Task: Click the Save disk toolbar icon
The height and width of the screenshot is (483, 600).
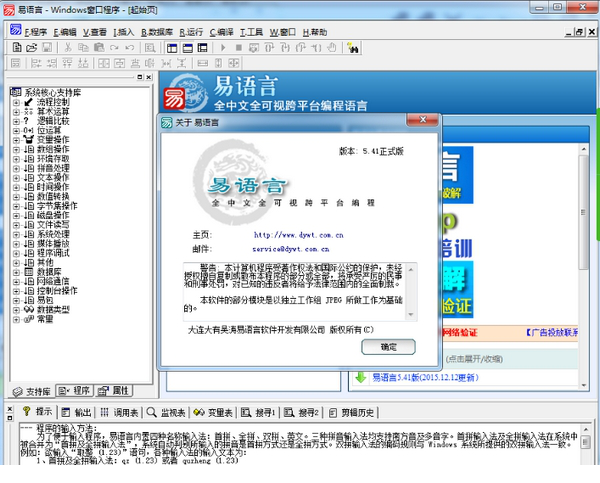Action: click(47, 47)
